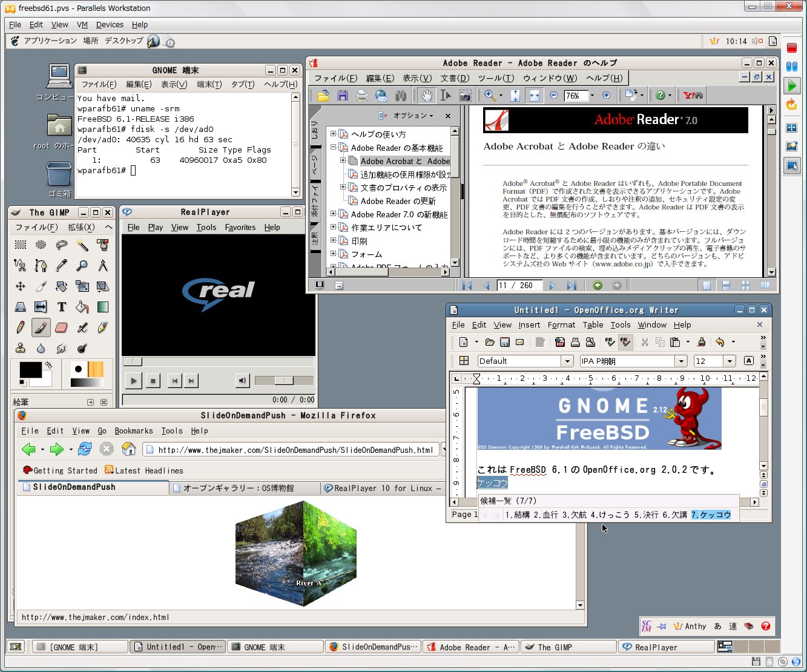Collapse Adobe Reader の基本機能 bookmark

[x=333, y=147]
